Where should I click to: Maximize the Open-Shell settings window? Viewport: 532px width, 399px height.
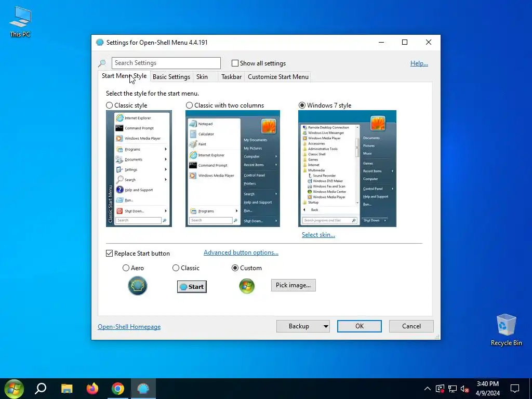coord(404,42)
